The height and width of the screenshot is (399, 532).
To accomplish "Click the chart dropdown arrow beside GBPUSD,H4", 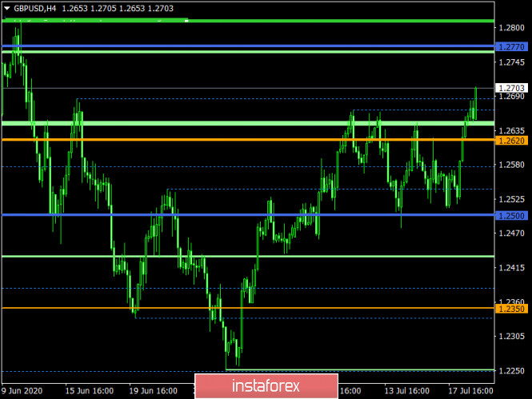I will (x=7, y=8).
